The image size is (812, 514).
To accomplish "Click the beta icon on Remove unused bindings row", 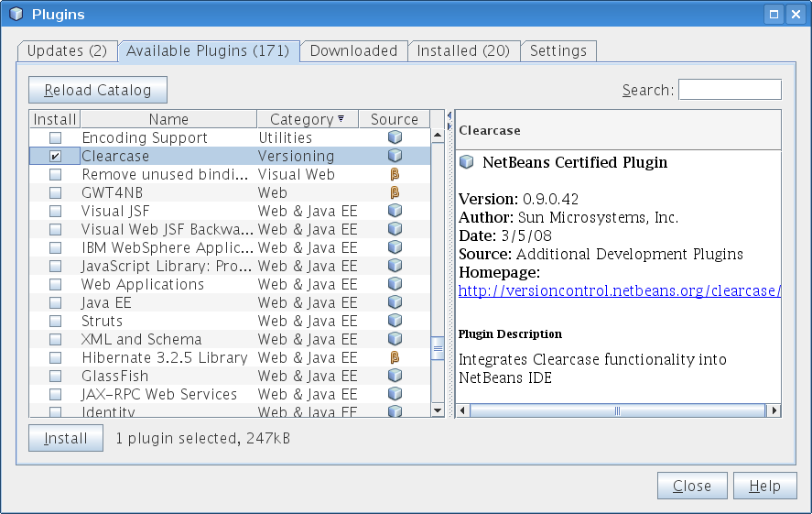I will [395, 174].
